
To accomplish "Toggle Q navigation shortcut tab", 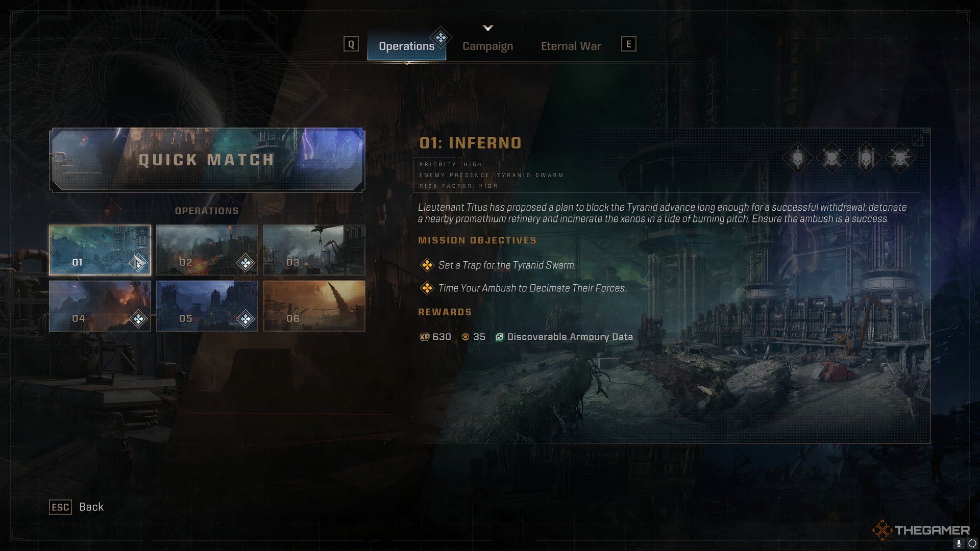I will [351, 45].
